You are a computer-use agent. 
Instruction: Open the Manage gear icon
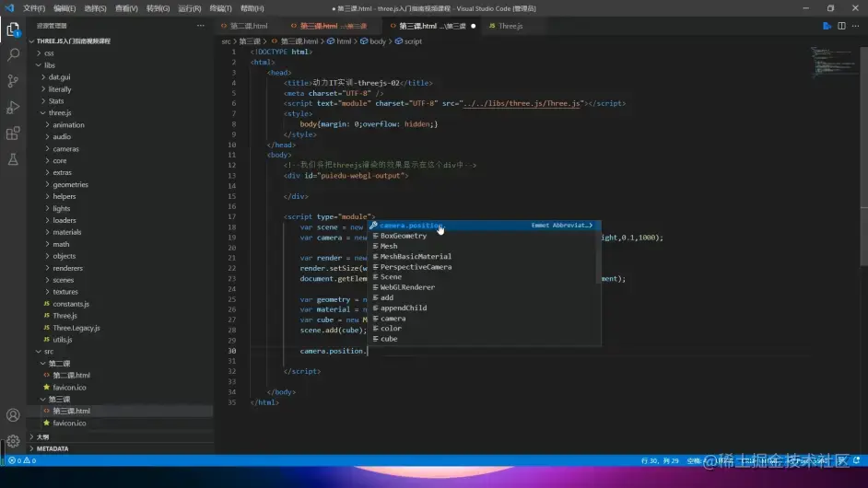(x=13, y=441)
